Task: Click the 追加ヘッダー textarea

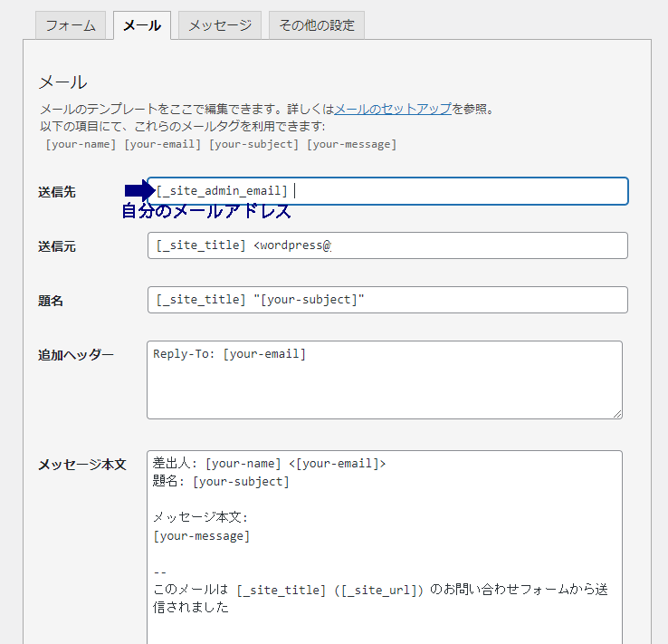Action: (385, 380)
